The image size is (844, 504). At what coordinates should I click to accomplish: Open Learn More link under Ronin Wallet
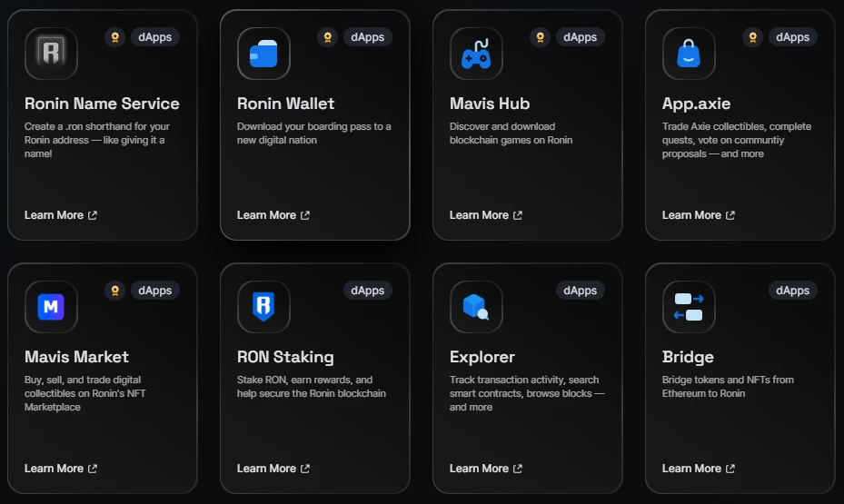(273, 215)
